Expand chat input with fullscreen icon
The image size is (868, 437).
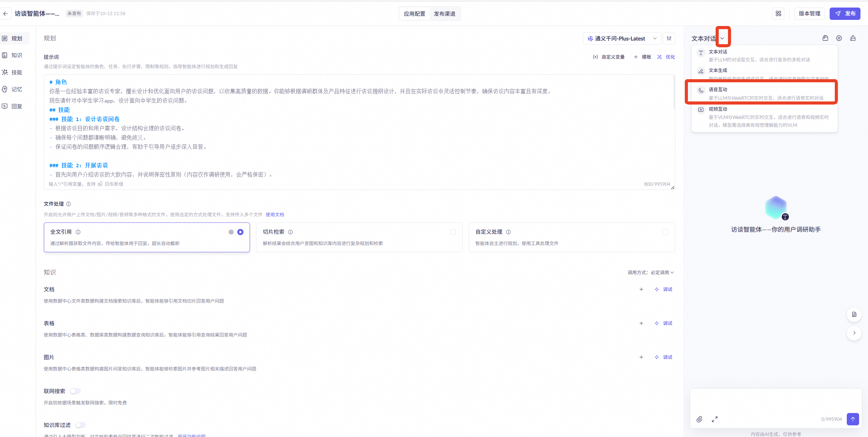point(715,419)
